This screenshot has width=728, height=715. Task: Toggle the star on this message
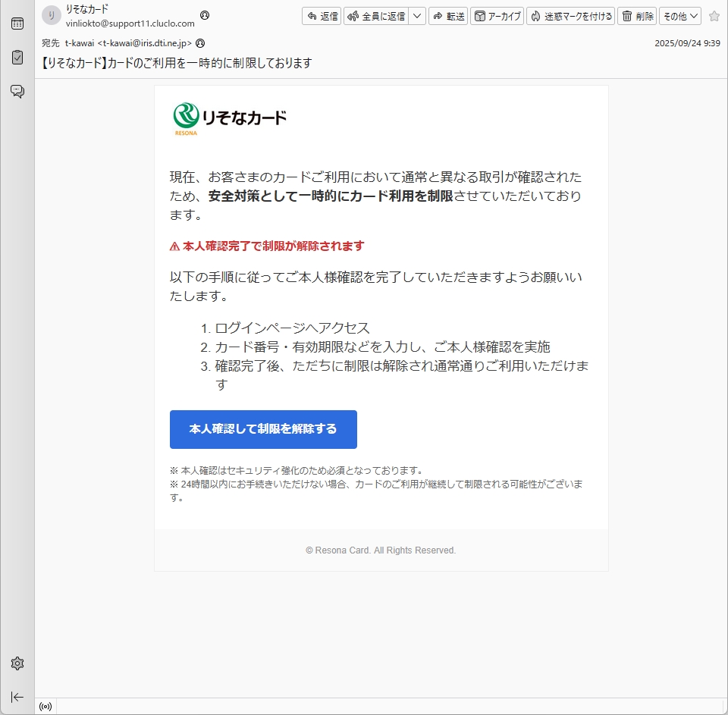714,16
